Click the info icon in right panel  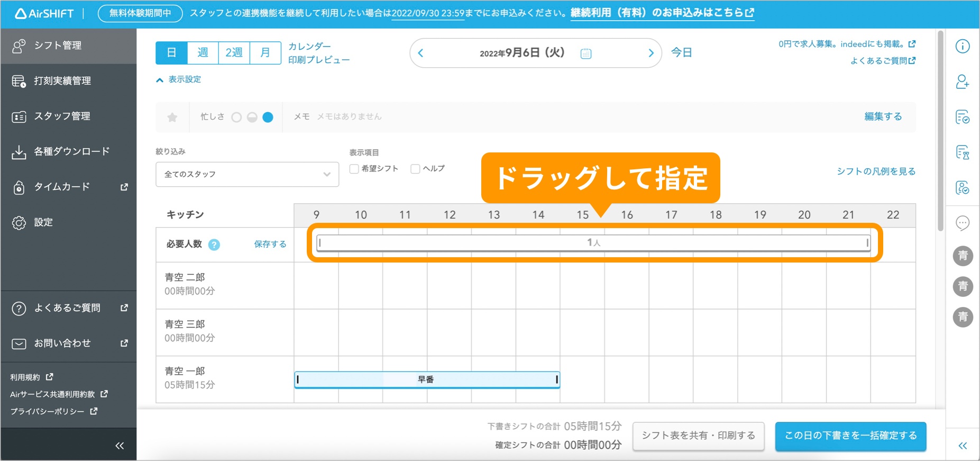[963, 46]
